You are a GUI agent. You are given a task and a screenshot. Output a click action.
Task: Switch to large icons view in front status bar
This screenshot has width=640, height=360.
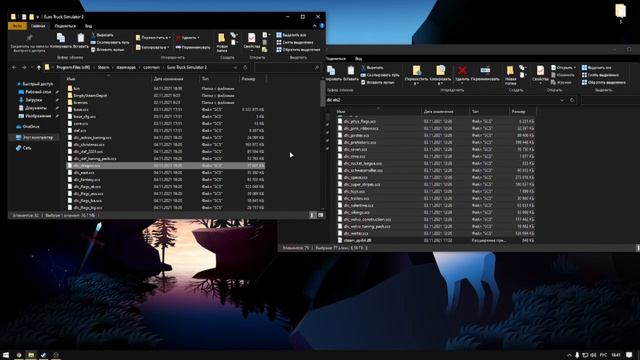[x=320, y=215]
